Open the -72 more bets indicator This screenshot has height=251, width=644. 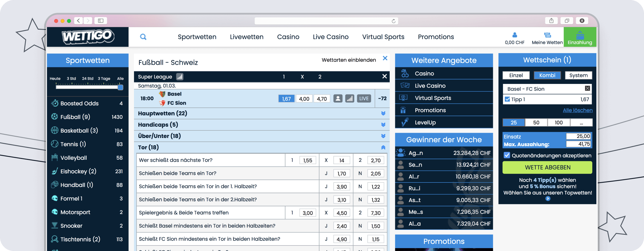click(382, 98)
